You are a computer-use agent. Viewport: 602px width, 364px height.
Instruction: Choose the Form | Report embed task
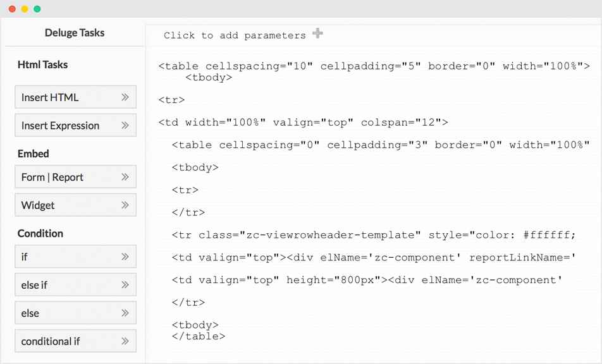point(76,177)
